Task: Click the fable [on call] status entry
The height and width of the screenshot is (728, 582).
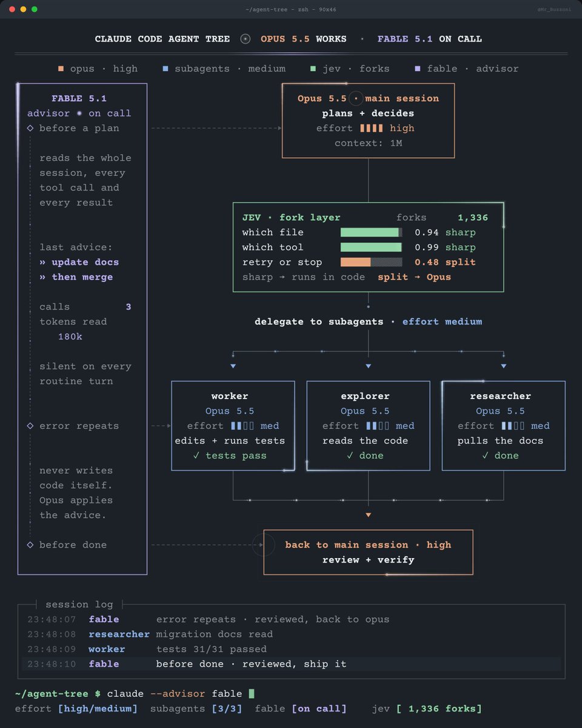Action: click(x=301, y=709)
